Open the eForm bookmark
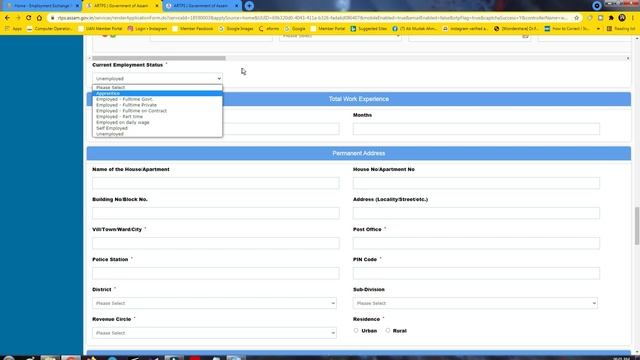This screenshot has height=360, width=640. 269,29
